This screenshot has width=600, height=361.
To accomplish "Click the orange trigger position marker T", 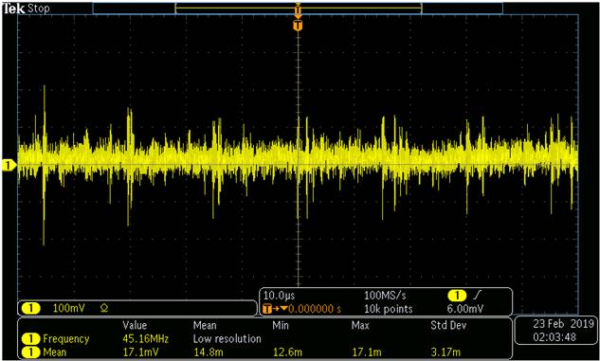I will click(x=298, y=26).
